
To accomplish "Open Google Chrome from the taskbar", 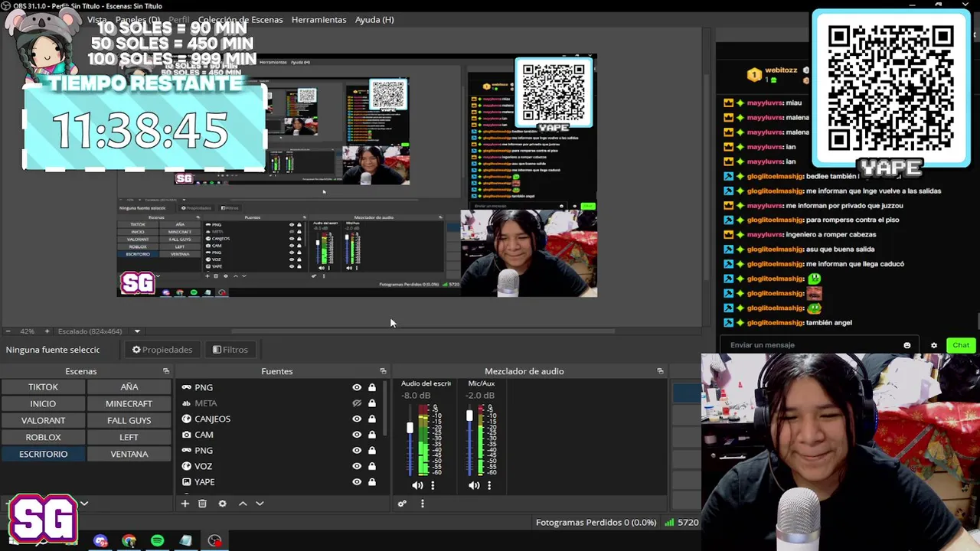I will pyautogui.click(x=129, y=541).
